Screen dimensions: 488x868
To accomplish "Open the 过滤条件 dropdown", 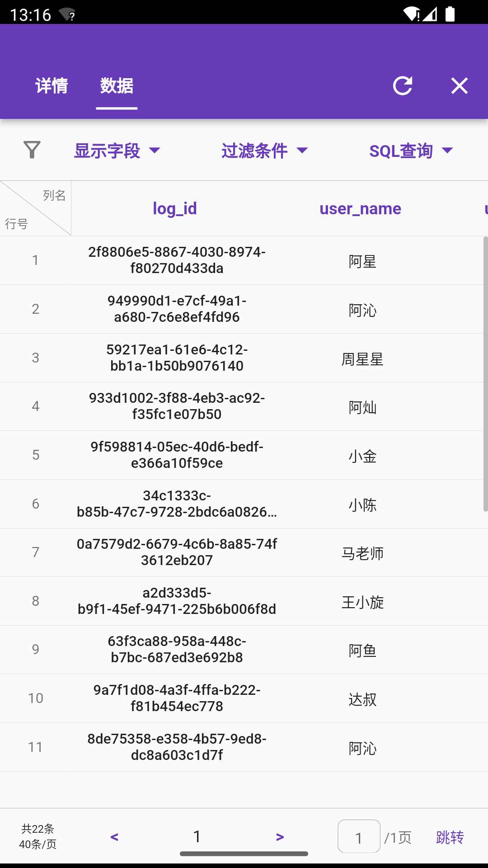I will [264, 151].
